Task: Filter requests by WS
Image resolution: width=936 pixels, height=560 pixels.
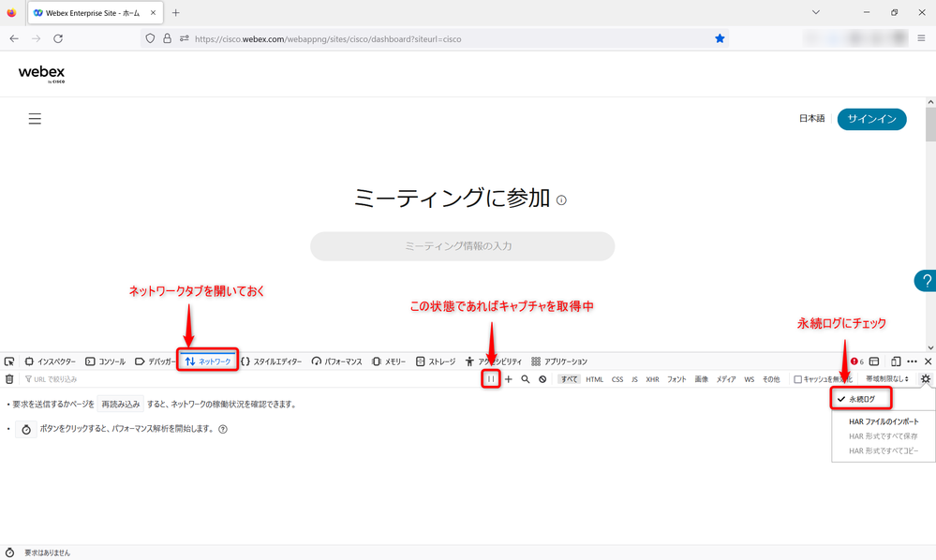Action: coord(750,379)
